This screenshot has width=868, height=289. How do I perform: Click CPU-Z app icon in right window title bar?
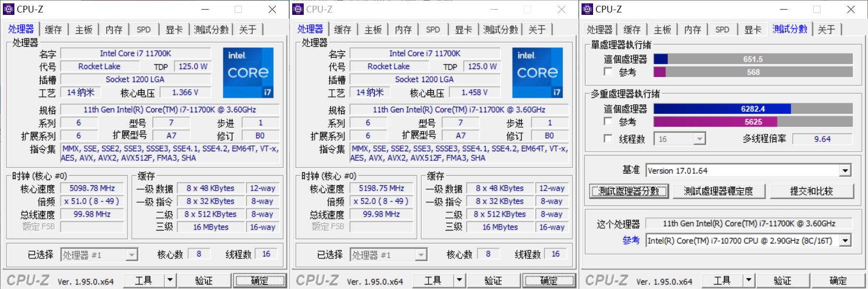[587, 9]
